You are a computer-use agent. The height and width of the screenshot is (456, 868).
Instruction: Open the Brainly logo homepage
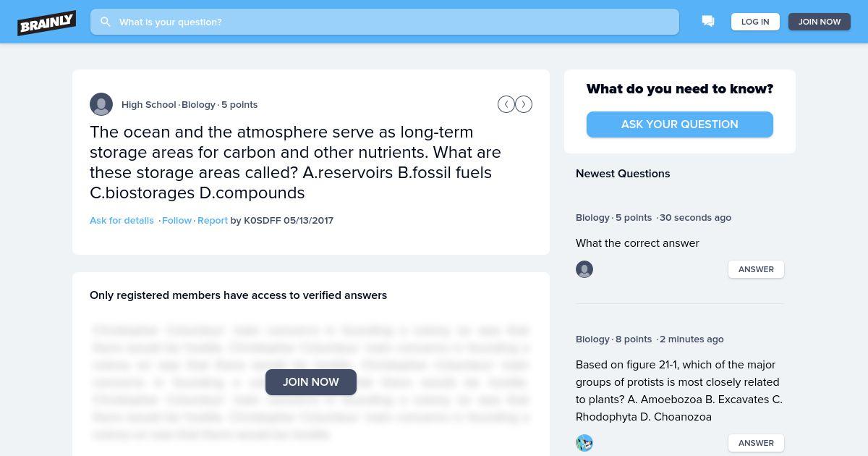(x=47, y=22)
